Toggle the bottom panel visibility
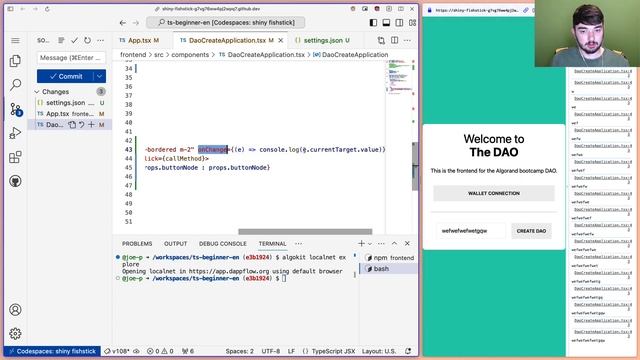This screenshot has width=640, height=360. pos(386,23)
